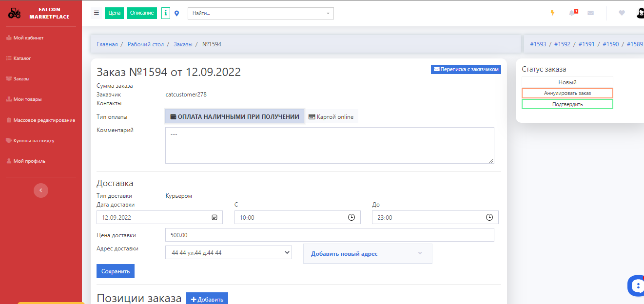Click the lightning bolt icon
The height and width of the screenshot is (304, 644).
tap(552, 13)
